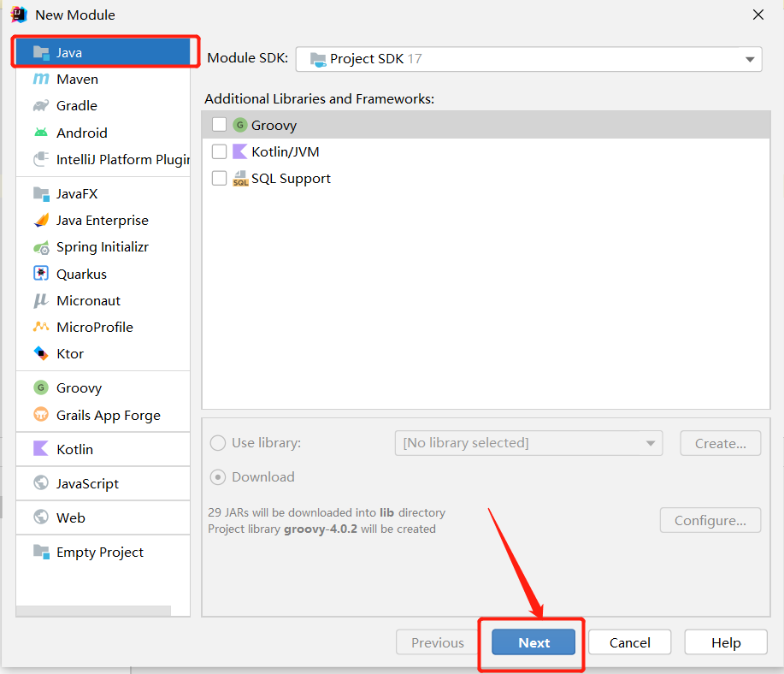Click the Android robot icon
The image size is (784, 674).
pos(41,133)
